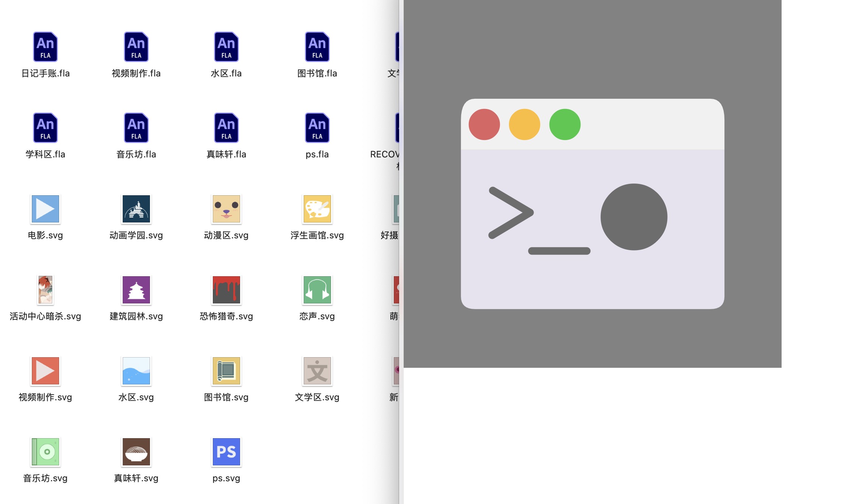The image size is (849, 504).
Task: Select the 日记手账.fla file icon
Action: [45, 47]
